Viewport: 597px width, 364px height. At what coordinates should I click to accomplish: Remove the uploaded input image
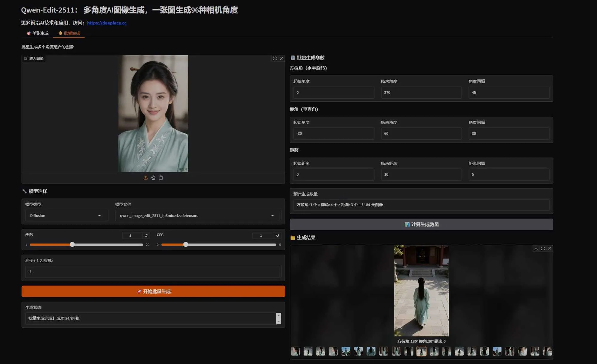[282, 58]
